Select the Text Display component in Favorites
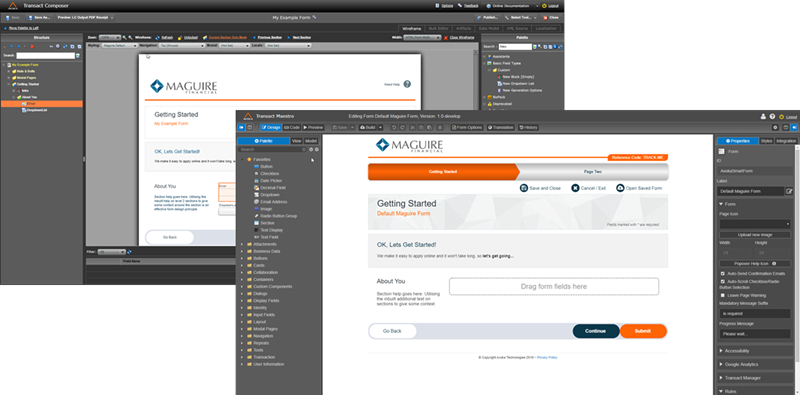The width and height of the screenshot is (800, 395). [272, 230]
